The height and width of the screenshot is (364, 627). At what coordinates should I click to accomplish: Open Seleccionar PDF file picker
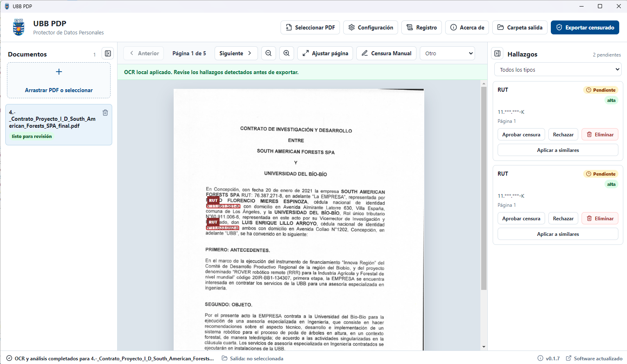(x=310, y=27)
